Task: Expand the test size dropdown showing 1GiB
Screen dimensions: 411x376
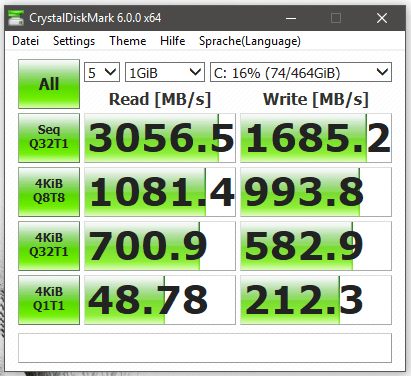Action: (x=165, y=72)
